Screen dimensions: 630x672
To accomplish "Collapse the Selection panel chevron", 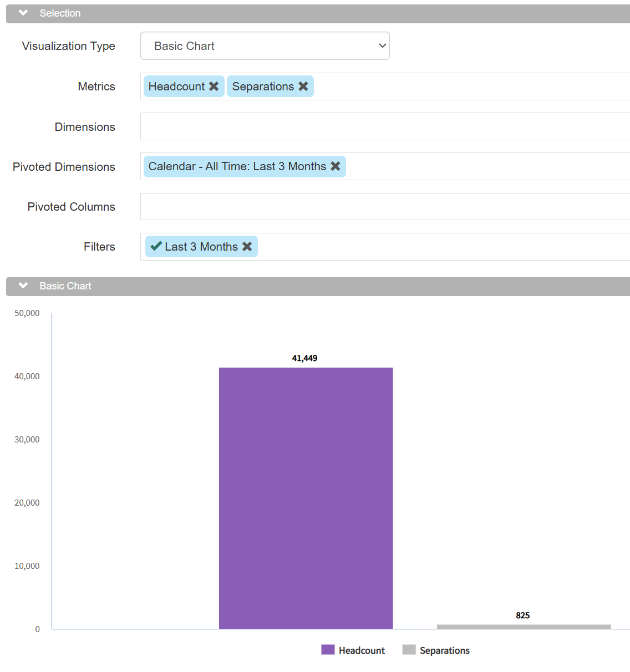I will [x=23, y=13].
